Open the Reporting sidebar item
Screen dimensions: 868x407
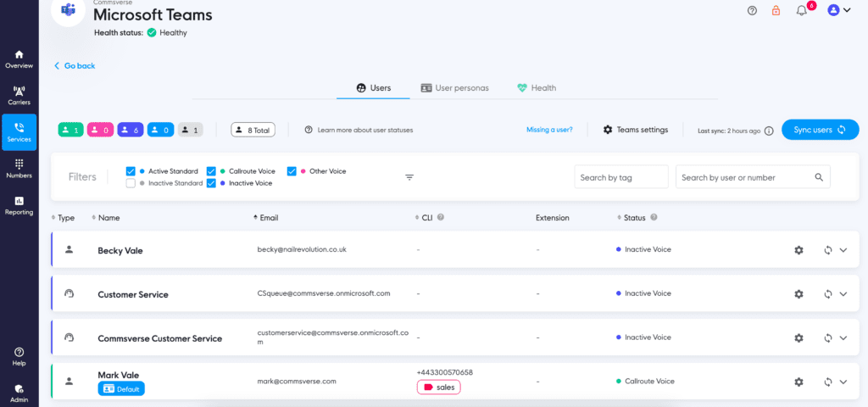(x=19, y=206)
